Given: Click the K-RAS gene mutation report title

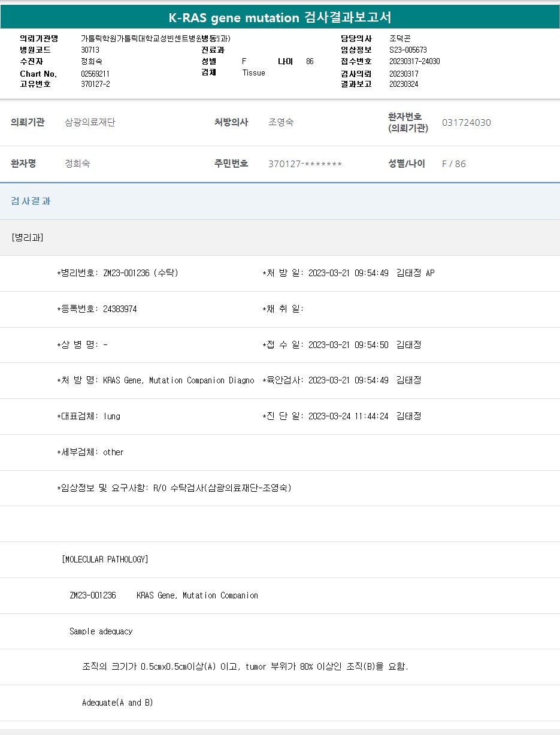Looking at the screenshot, I should (x=280, y=17).
